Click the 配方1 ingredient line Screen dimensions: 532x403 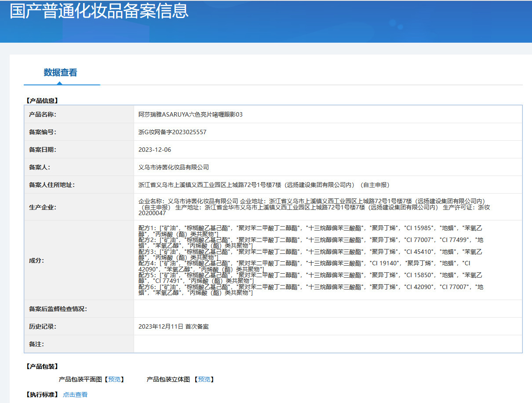(310, 231)
